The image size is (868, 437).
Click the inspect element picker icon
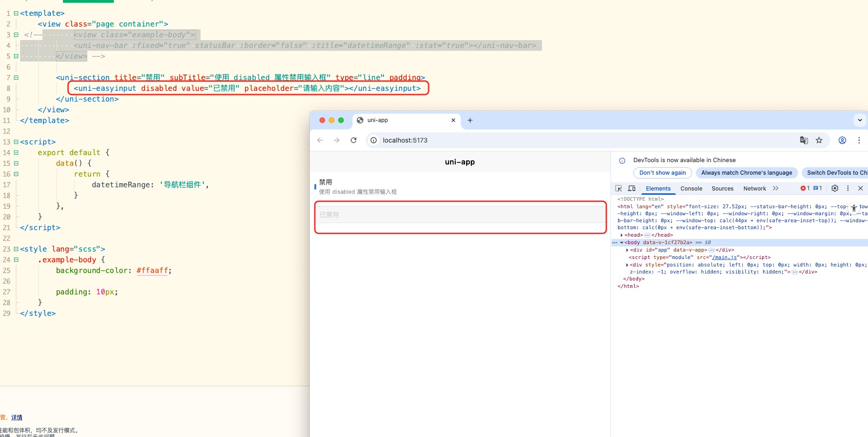[618, 188]
